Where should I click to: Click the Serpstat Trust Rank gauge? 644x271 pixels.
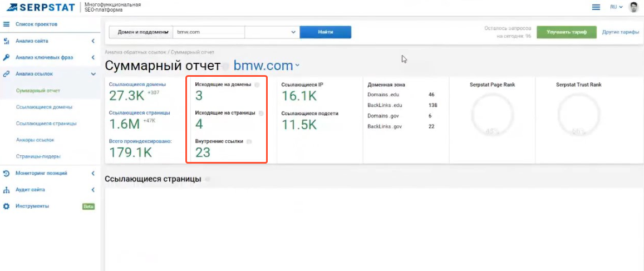point(579,115)
